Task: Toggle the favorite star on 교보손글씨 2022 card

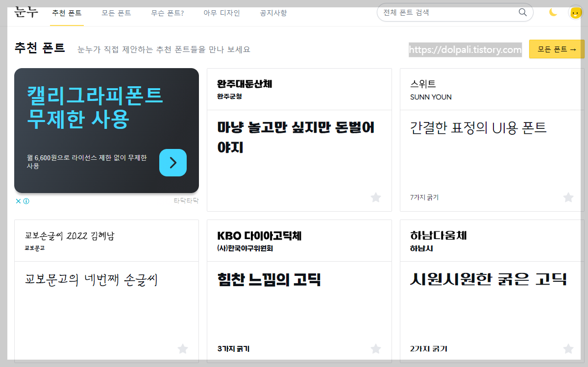Action: pyautogui.click(x=183, y=349)
